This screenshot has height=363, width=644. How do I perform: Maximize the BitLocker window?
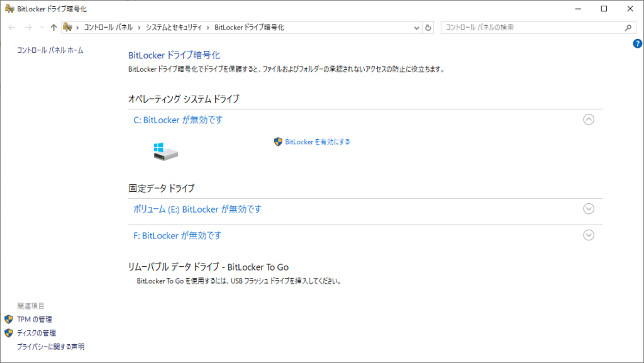click(604, 9)
